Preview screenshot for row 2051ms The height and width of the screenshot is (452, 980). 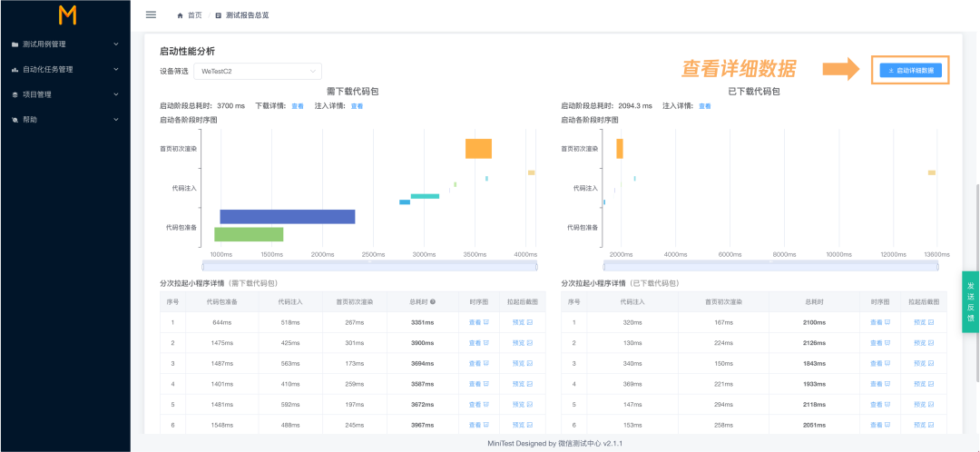pos(924,425)
